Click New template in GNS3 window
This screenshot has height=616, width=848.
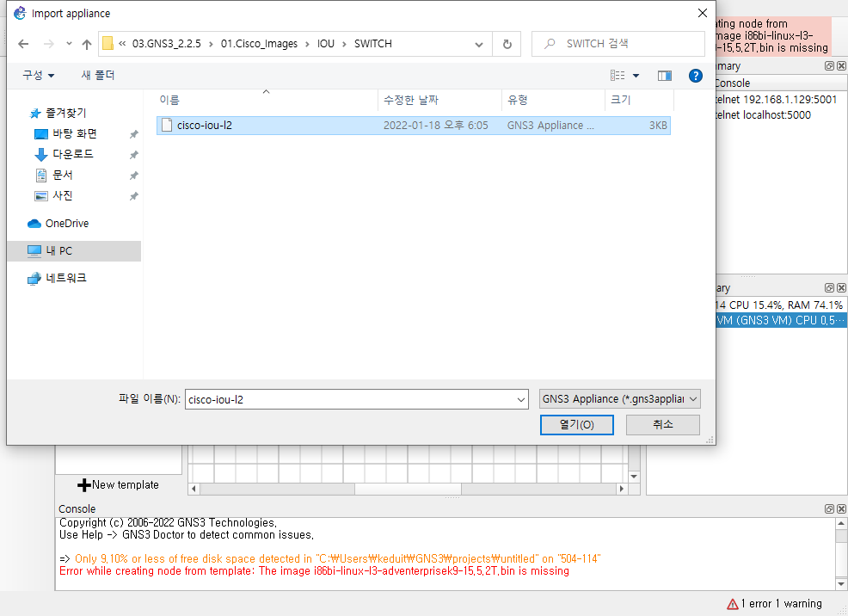point(119,485)
